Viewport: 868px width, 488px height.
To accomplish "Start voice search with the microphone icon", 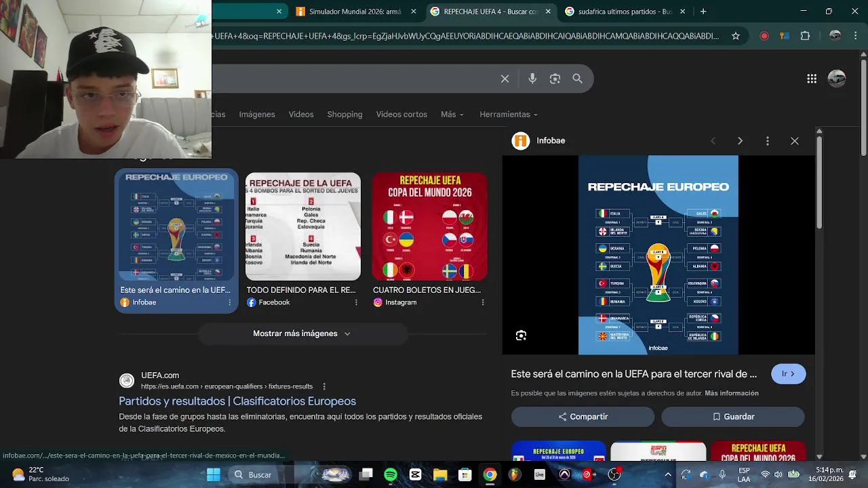I will [x=532, y=79].
